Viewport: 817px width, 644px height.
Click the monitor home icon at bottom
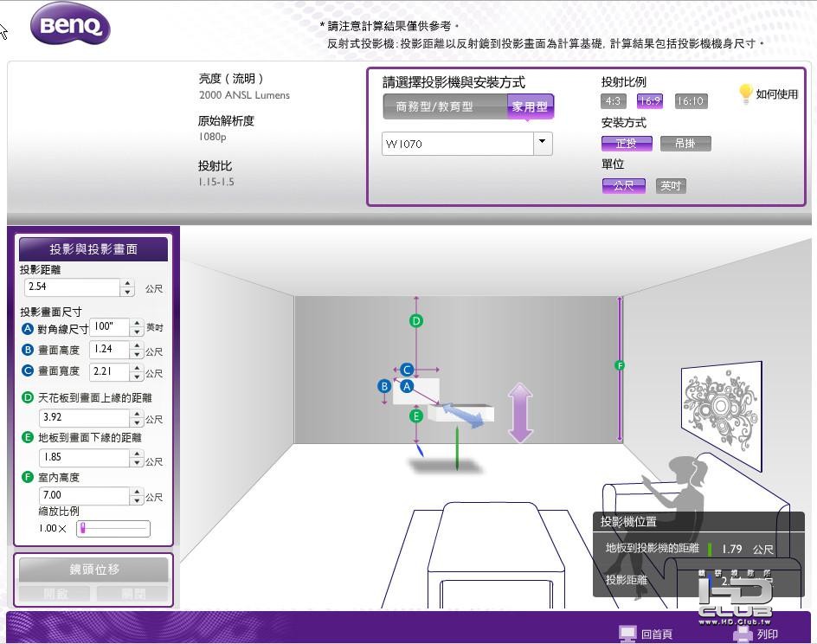point(627,633)
